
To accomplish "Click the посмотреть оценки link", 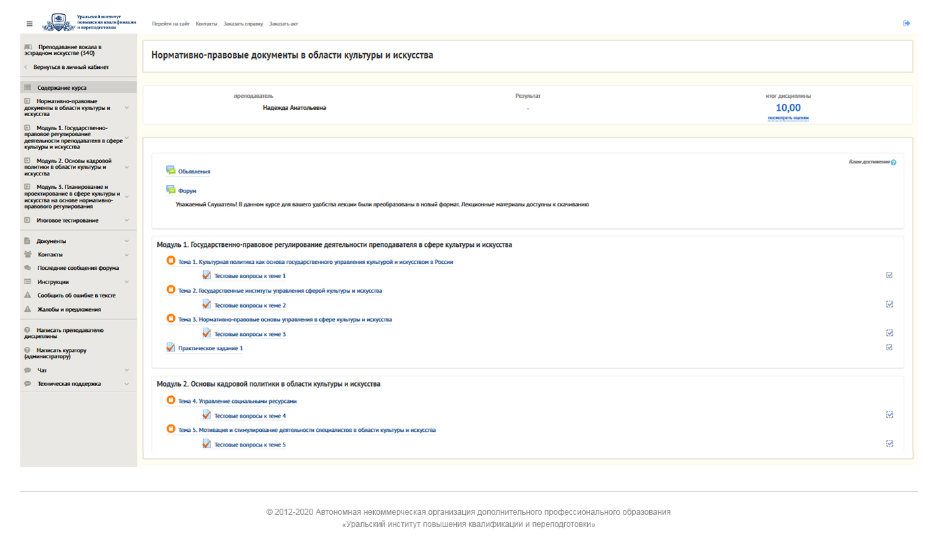I will [788, 118].
